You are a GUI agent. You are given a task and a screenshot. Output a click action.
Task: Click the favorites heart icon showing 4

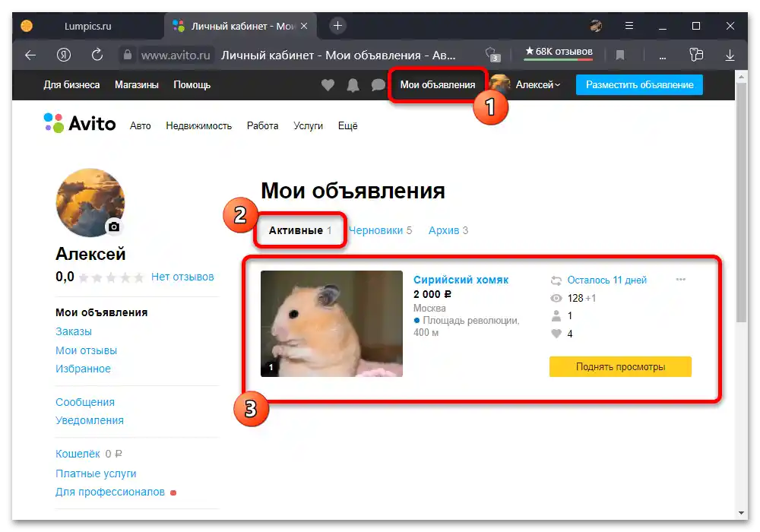tap(556, 334)
